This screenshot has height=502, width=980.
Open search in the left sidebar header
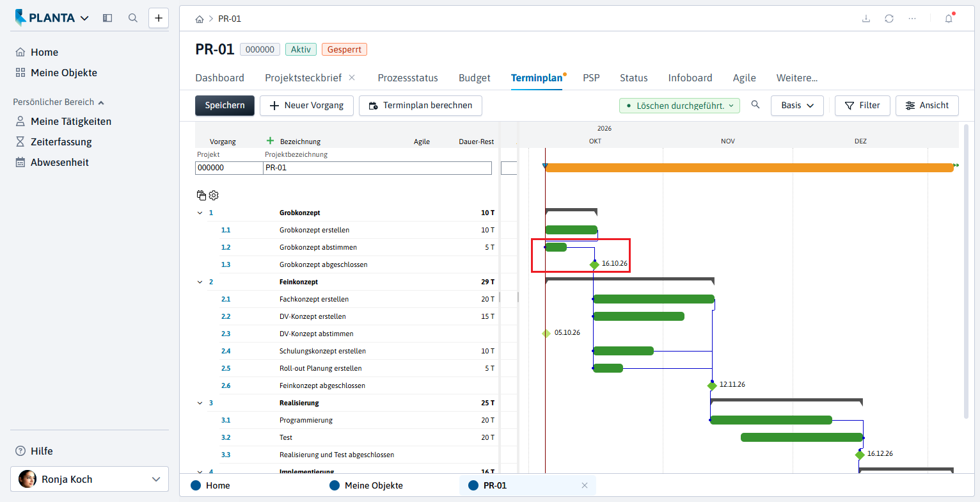pyautogui.click(x=133, y=18)
